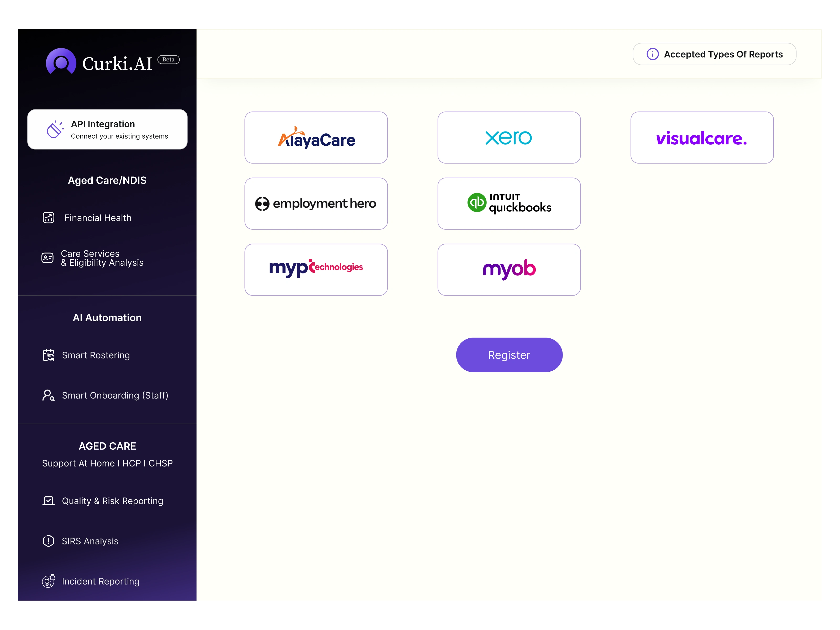Click the Care Services ID card icon
Viewport: 840px width, 630px height.
pyautogui.click(x=48, y=258)
